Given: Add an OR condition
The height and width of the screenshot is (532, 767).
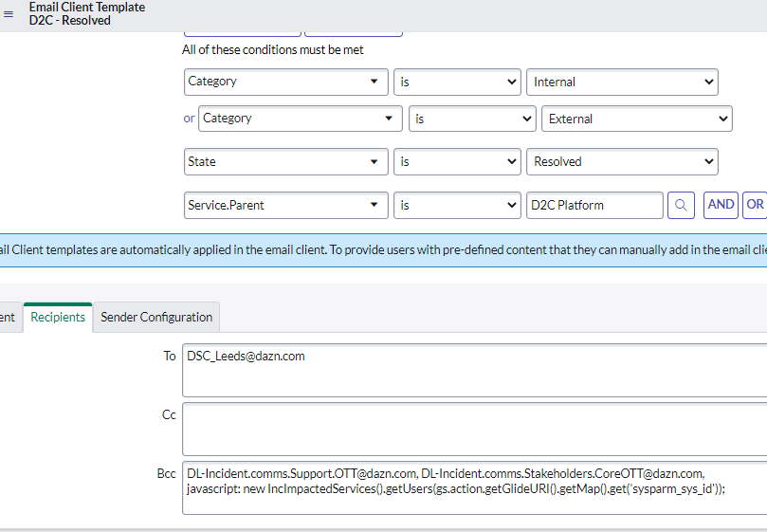Looking at the screenshot, I should coord(755,205).
